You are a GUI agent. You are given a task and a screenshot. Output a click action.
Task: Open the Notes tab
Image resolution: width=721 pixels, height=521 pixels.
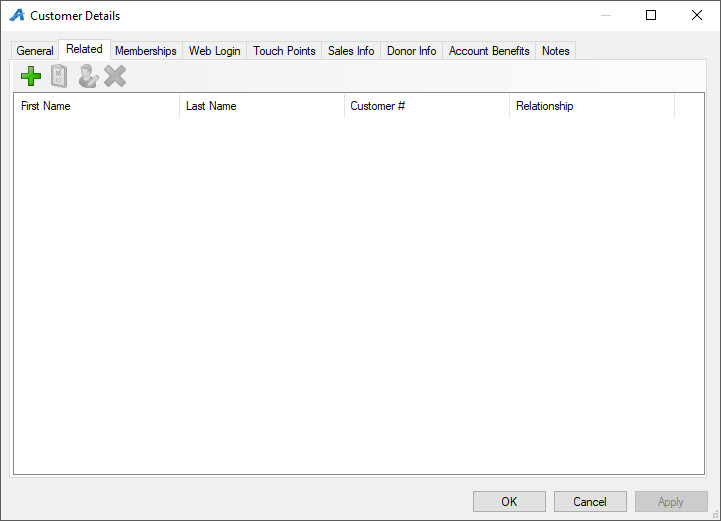point(555,51)
